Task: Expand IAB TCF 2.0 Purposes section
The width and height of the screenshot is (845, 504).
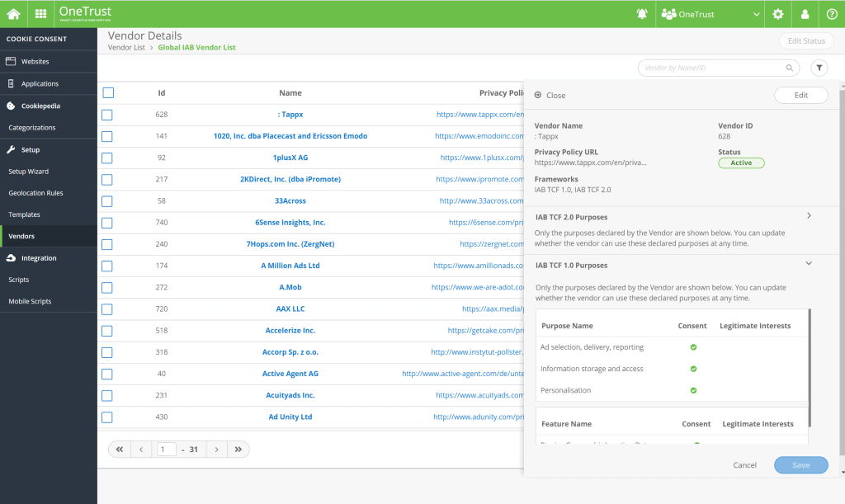Action: 809,215
